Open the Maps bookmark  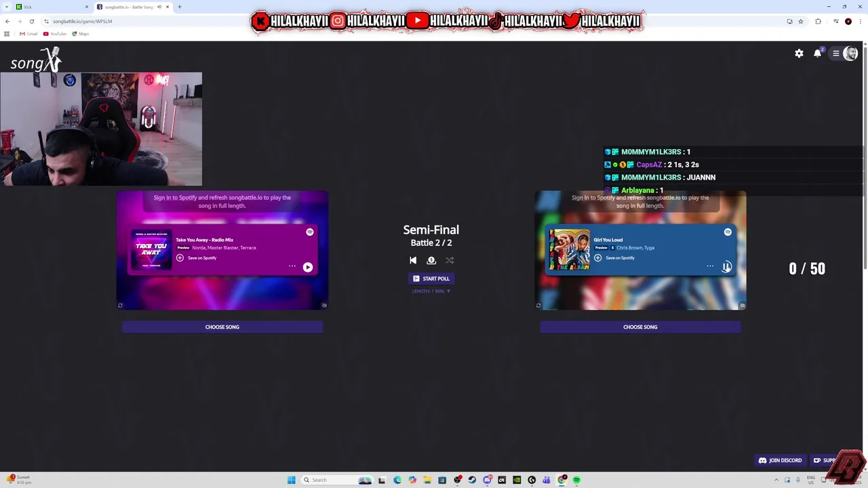click(x=81, y=34)
